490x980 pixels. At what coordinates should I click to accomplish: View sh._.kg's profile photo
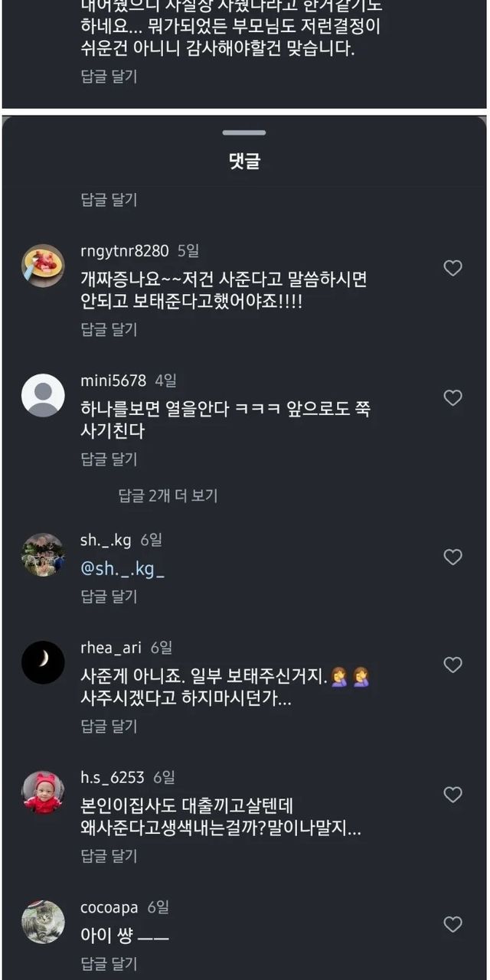(43, 554)
